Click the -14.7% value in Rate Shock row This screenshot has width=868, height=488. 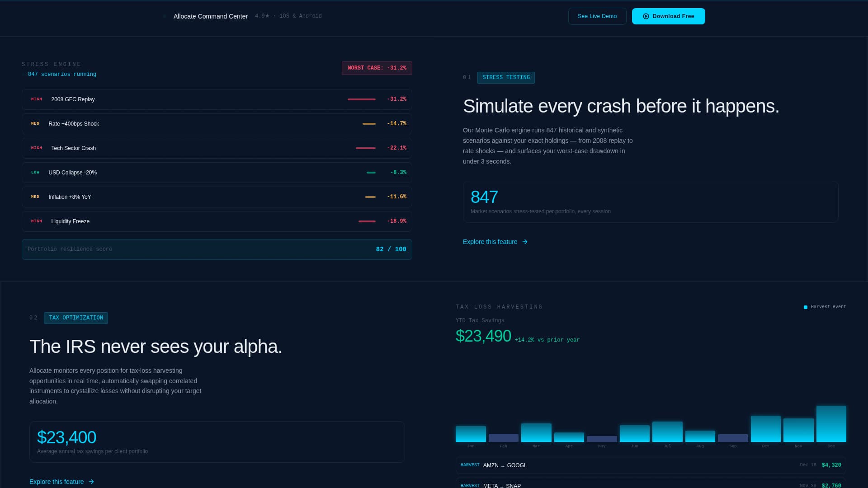click(x=396, y=124)
